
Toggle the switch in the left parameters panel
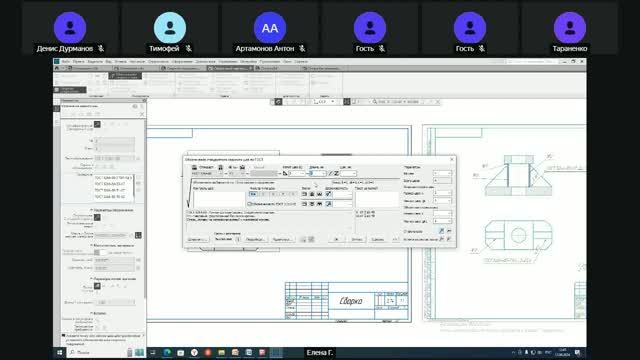pos(100,253)
